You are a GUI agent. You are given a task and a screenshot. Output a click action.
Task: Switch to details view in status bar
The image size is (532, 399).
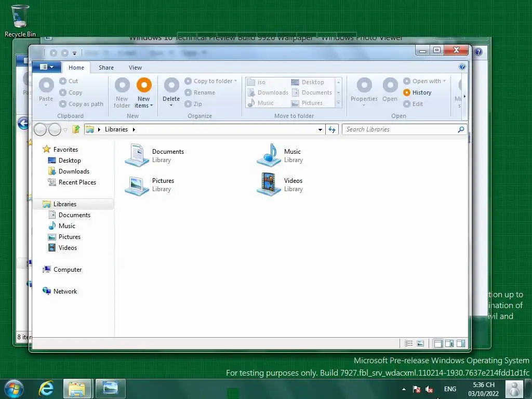pos(408,343)
